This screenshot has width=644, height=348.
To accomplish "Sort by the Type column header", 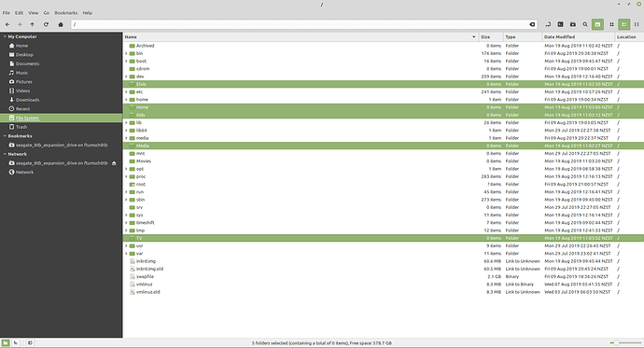I will pos(523,37).
